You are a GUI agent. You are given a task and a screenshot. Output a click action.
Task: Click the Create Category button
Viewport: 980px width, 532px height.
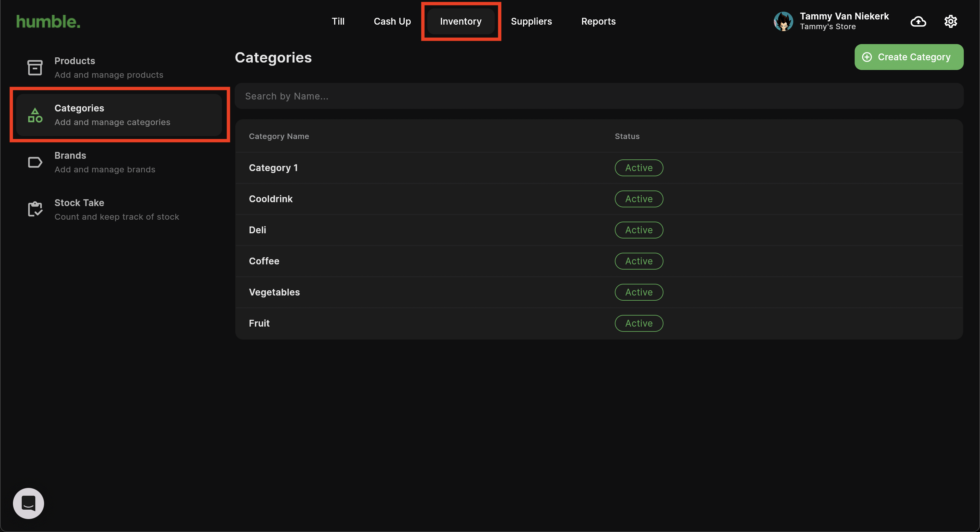click(x=909, y=57)
